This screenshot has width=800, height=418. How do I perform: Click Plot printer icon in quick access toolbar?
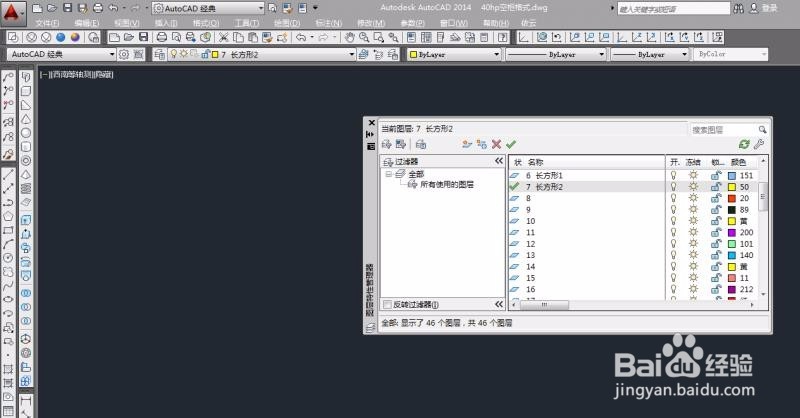point(98,8)
